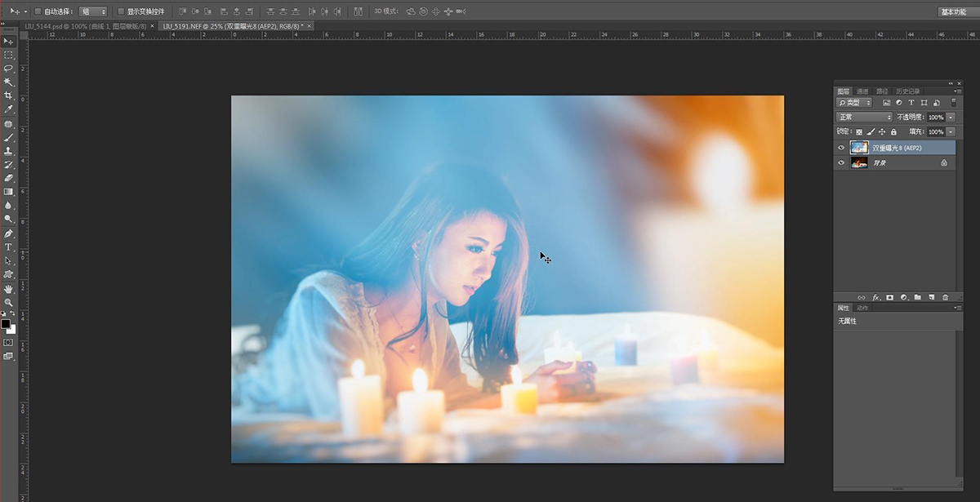Select the Eraser tool
Image resolution: width=980 pixels, height=502 pixels.
coord(8,178)
